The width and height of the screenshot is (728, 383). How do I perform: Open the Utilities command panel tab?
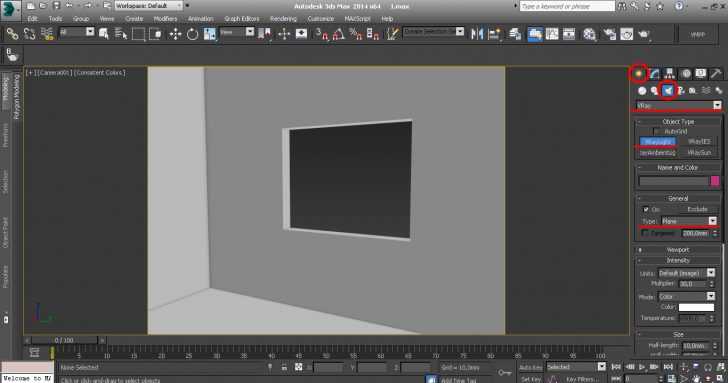(x=715, y=73)
